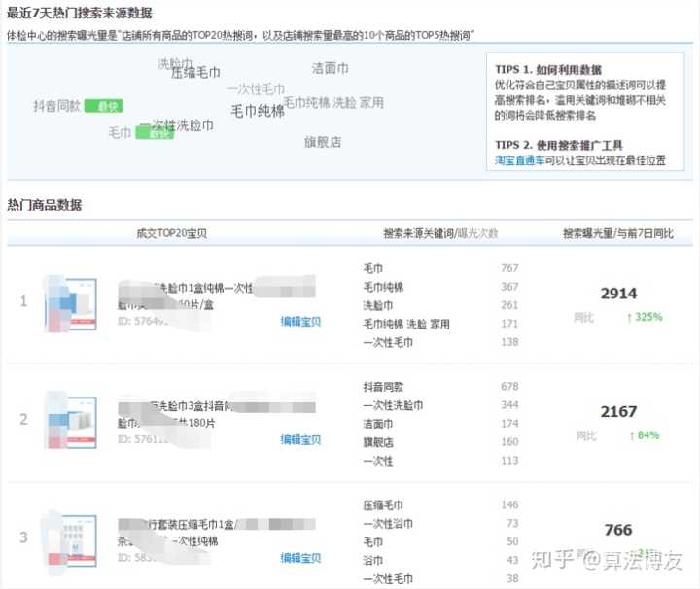Select 洁面巾 in the keyword cloud

pos(330,68)
